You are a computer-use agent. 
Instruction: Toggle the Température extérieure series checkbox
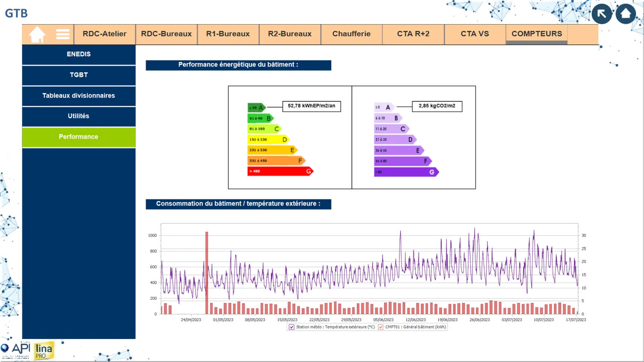pyautogui.click(x=291, y=327)
